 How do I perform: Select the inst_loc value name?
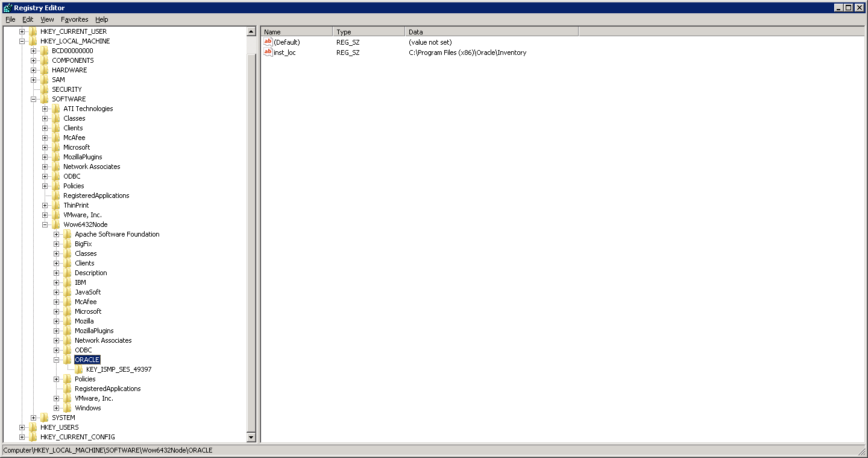coord(285,52)
